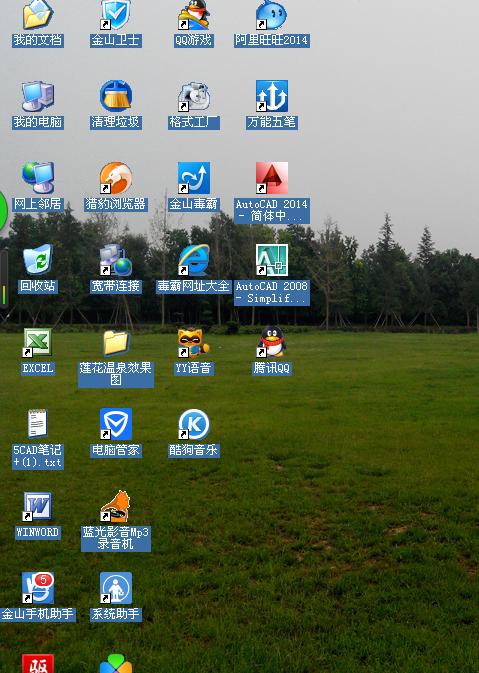Image resolution: width=479 pixels, height=673 pixels.
Task: Click the 电脑管家 label text
Action: 116,450
